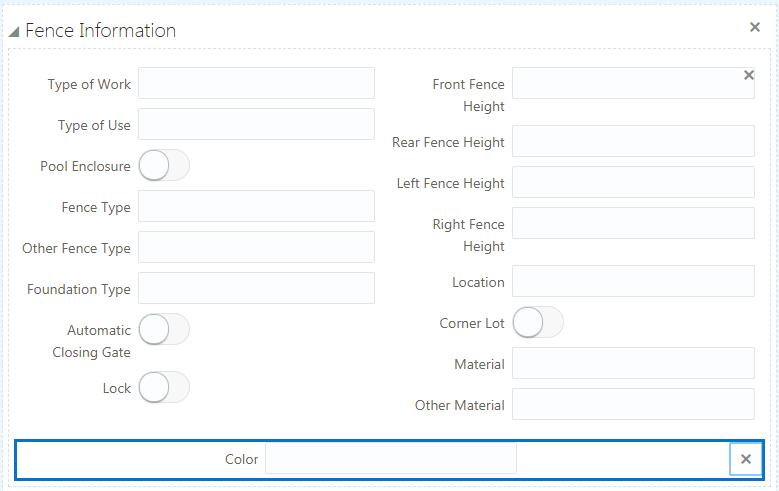Turn on the Lock switch
The width and height of the screenshot is (779, 491).
pyautogui.click(x=164, y=387)
